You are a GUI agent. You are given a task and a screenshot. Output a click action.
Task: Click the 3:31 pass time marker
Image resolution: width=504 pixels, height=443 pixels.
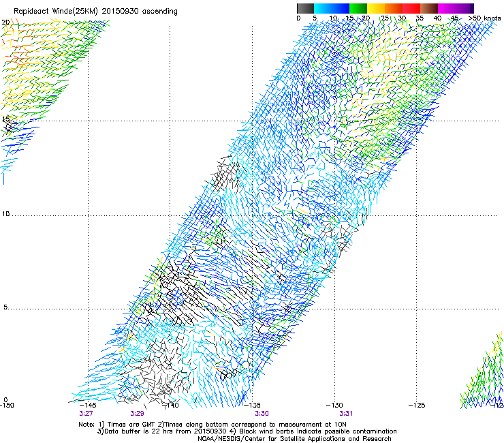tap(346, 414)
